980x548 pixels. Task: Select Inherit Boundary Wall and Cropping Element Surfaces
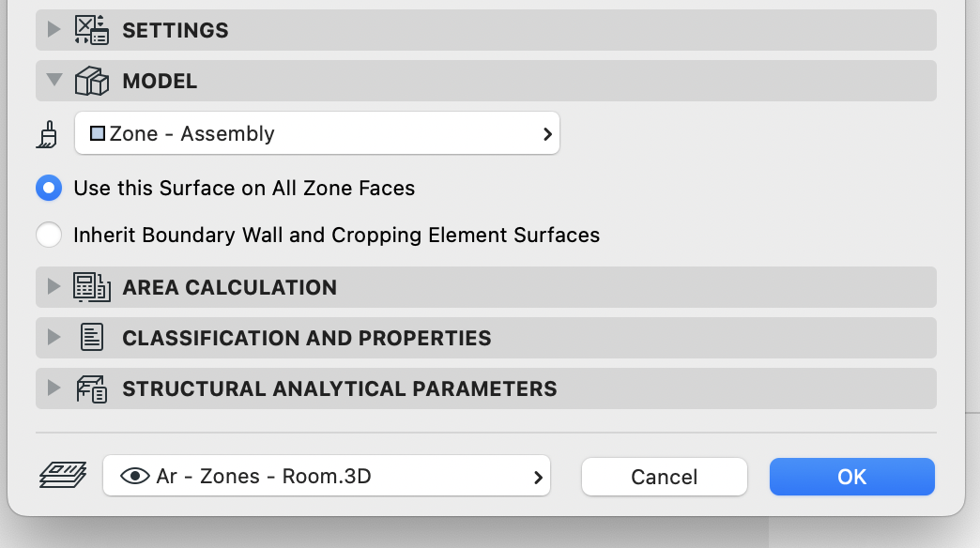(x=49, y=235)
